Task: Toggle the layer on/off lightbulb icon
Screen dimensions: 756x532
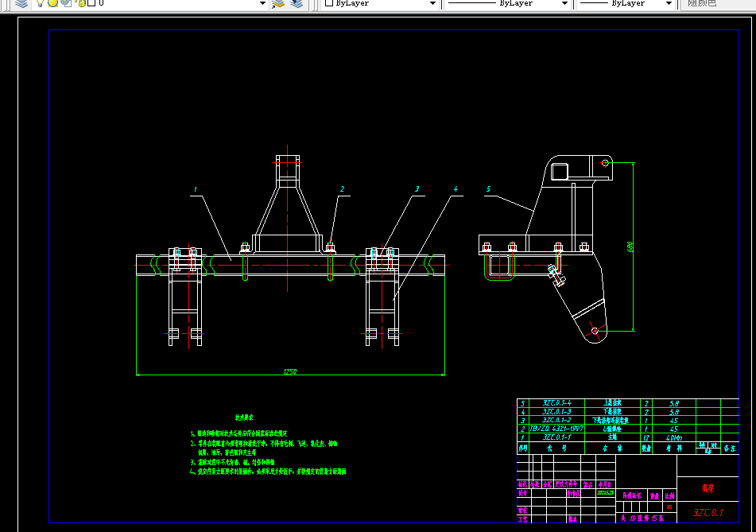Action: (x=41, y=3)
